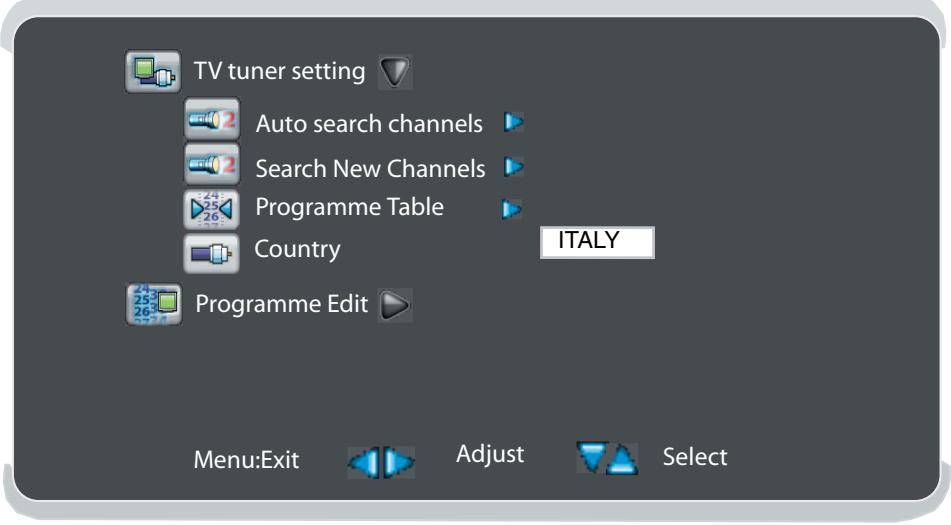
Task: Click the Programme Edit icon
Action: coord(153,304)
